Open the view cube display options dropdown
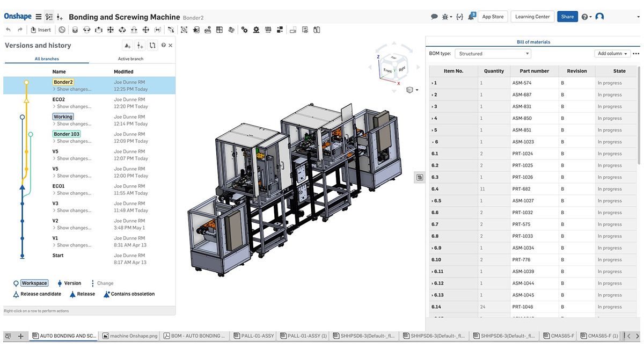644x349 pixels. [413, 90]
